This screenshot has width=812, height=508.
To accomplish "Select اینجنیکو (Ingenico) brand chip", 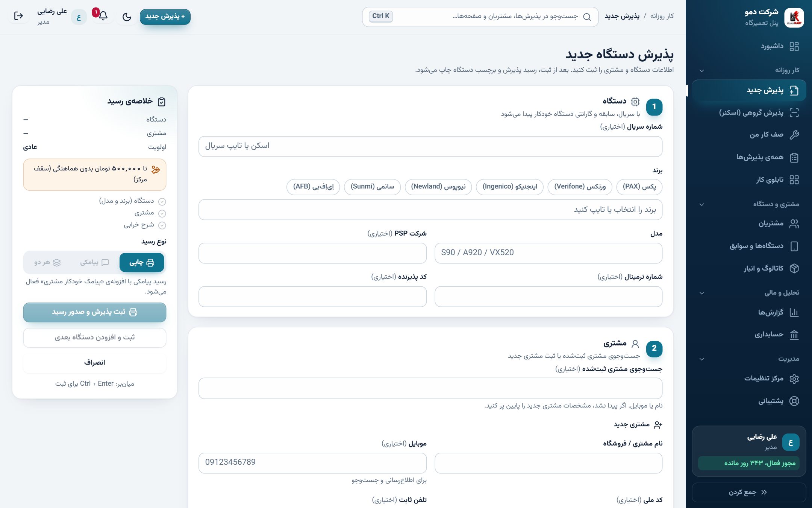I will [510, 187].
